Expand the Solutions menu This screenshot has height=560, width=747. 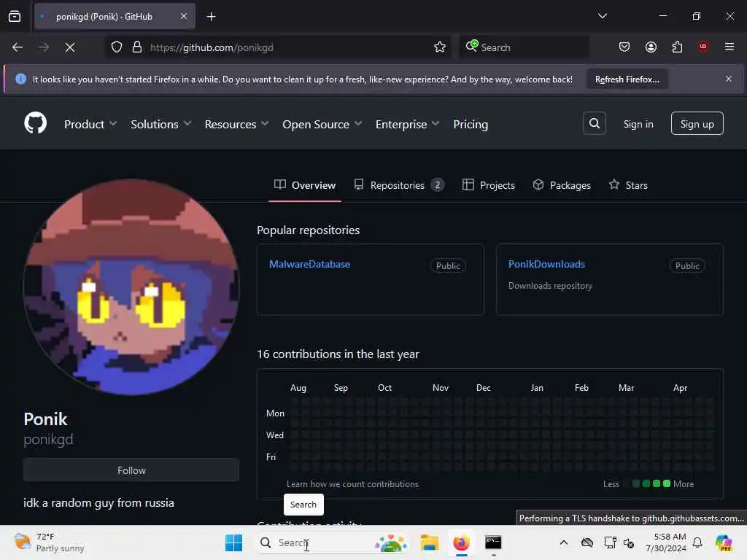[x=161, y=124]
